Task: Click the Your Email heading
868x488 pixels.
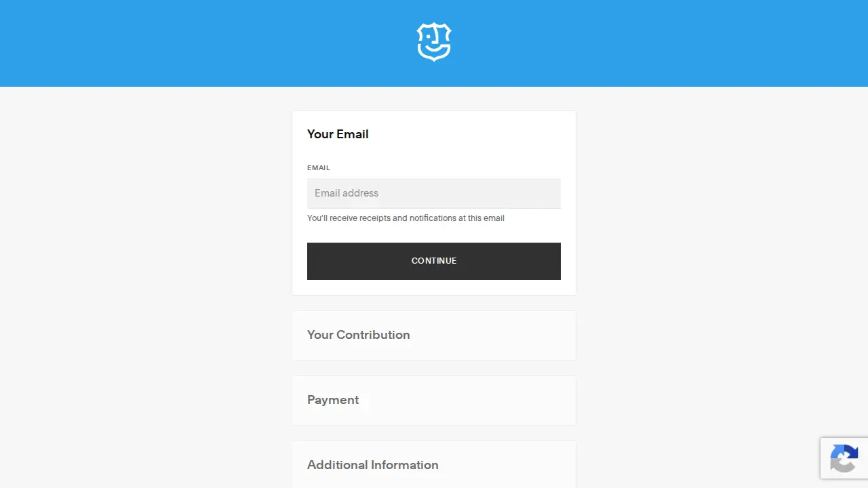Action: click(x=338, y=134)
